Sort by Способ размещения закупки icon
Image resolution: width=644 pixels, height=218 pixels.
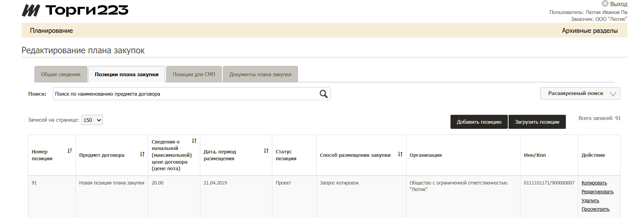point(400,154)
